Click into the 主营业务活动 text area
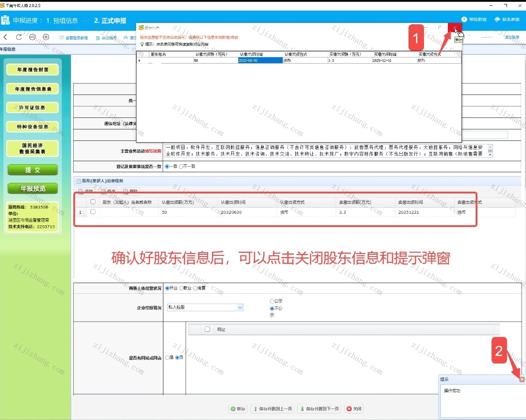The image size is (526, 420). click(326, 151)
